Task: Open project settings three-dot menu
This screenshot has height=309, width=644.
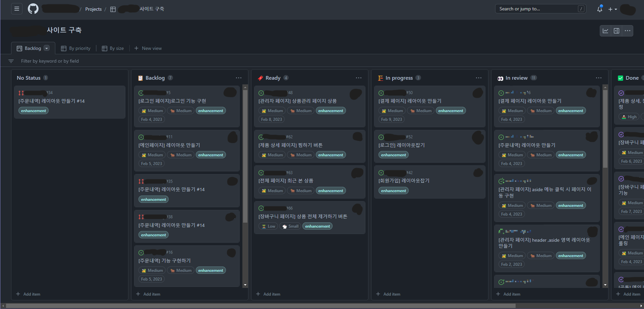Action: [628, 31]
